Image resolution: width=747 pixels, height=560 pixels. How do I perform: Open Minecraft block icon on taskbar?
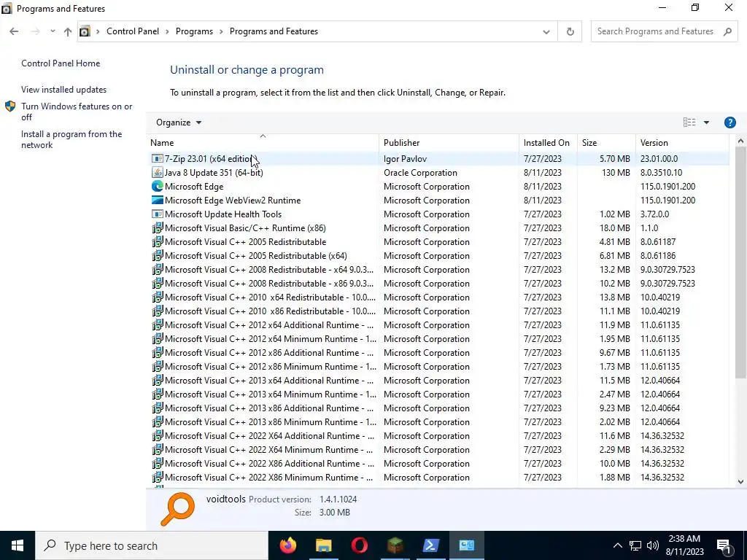pyautogui.click(x=395, y=545)
